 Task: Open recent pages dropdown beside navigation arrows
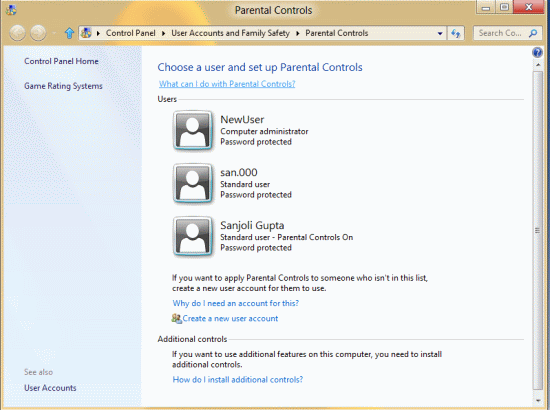[x=54, y=33]
